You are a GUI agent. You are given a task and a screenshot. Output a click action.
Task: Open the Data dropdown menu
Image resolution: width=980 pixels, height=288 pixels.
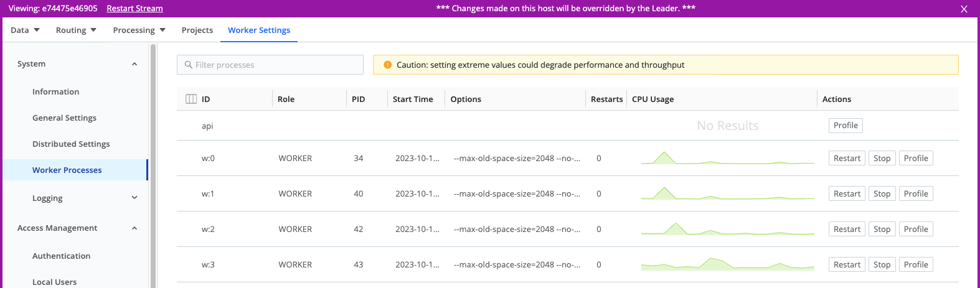coord(25,30)
